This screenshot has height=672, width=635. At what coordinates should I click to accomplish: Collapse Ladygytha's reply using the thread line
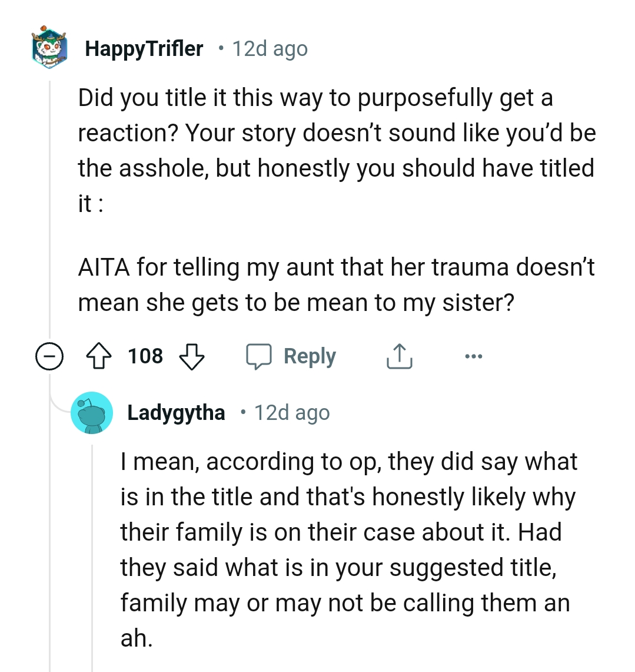click(x=93, y=560)
